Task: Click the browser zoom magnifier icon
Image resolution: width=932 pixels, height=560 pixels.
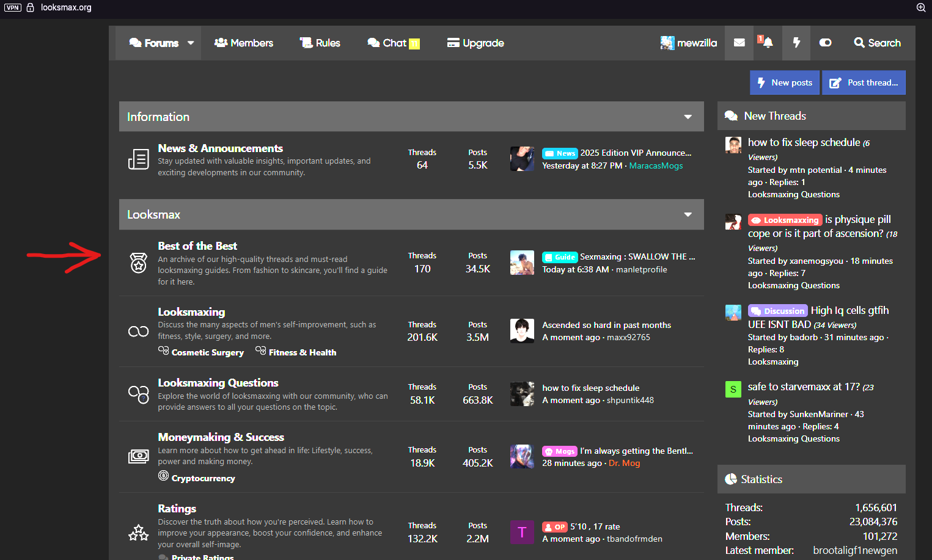Action: (920, 7)
